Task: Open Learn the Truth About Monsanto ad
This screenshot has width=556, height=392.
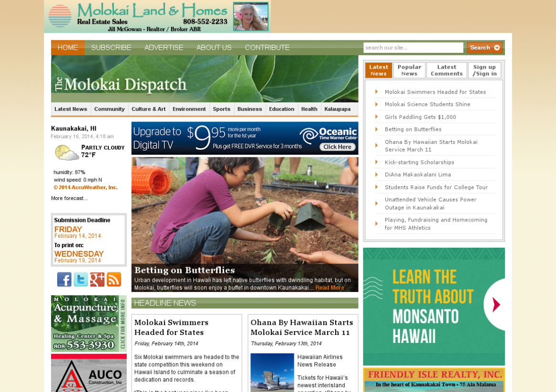Action: coord(433,306)
